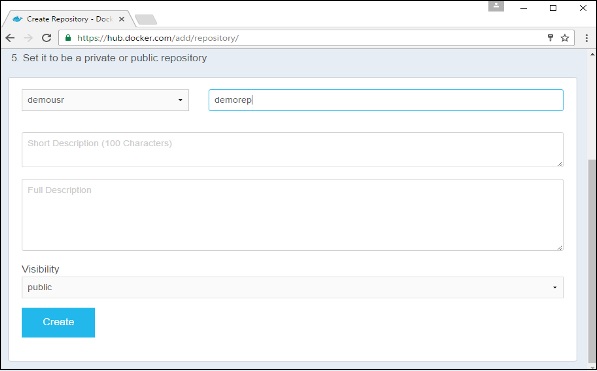Click into the Short Description box
This screenshot has height=371, width=597.
point(292,149)
